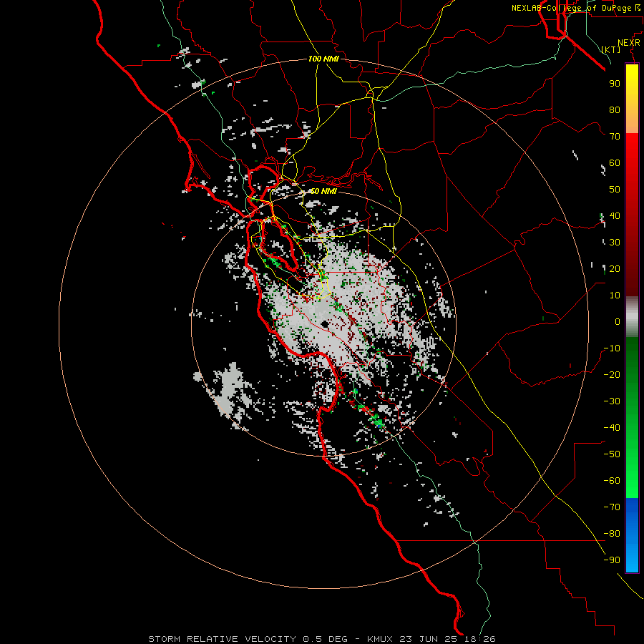Viewport: 644px width, 644px height.
Task: Click the STORM RELATIVE VELOCITY footer caption
Action: click(x=321, y=639)
